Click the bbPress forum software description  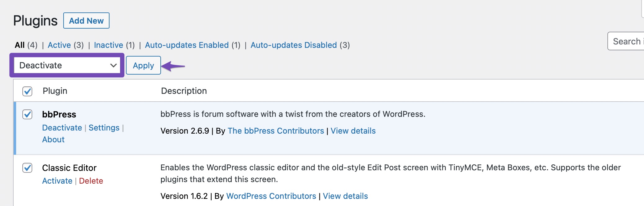293,114
